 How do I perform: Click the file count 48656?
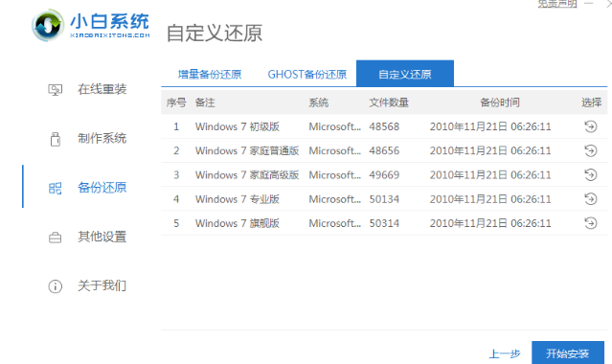pos(384,151)
